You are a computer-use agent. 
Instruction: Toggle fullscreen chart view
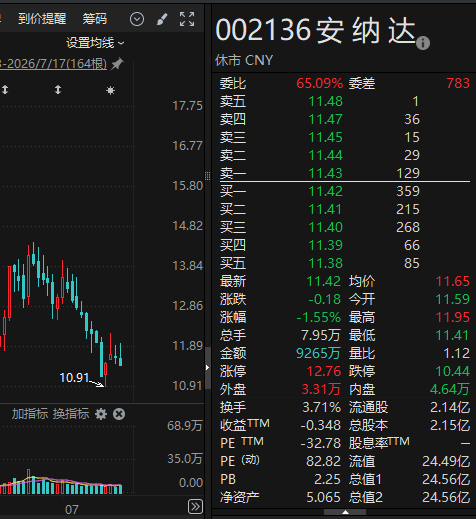(x=187, y=19)
